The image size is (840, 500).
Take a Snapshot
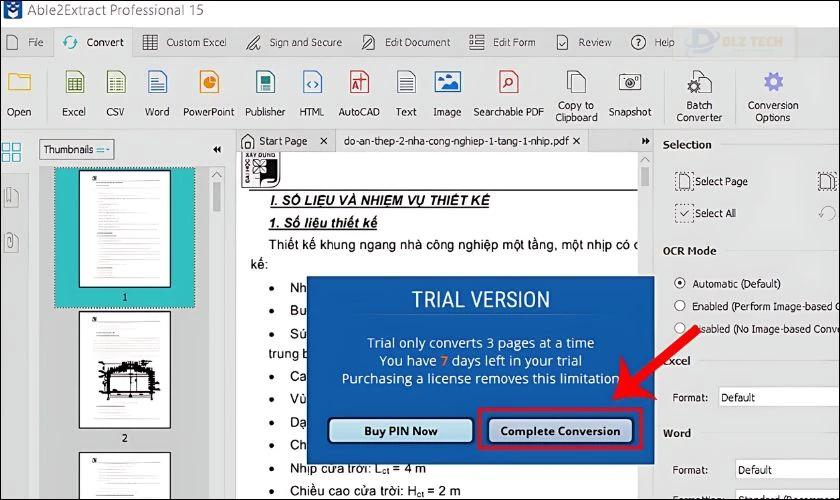(x=630, y=94)
